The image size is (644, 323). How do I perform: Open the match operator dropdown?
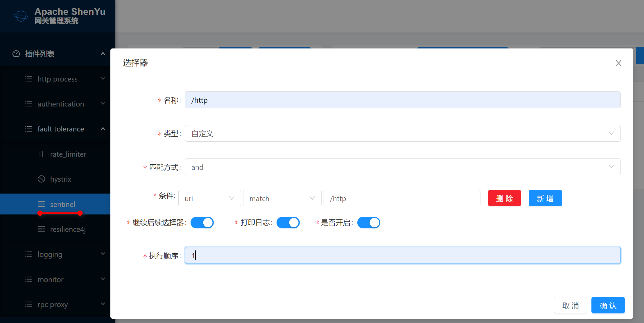tap(282, 198)
